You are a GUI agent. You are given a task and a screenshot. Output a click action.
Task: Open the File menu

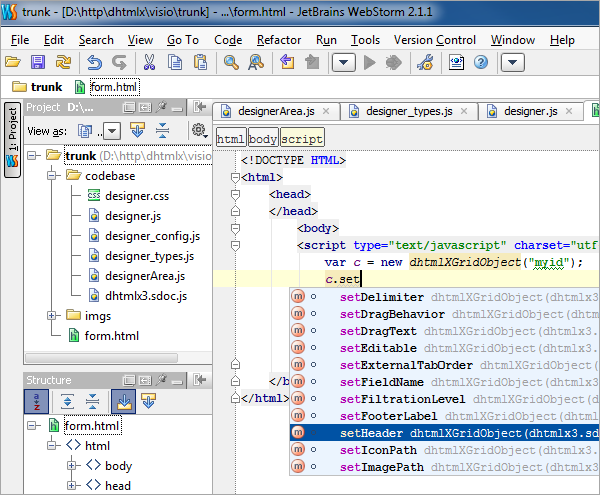tap(20, 40)
